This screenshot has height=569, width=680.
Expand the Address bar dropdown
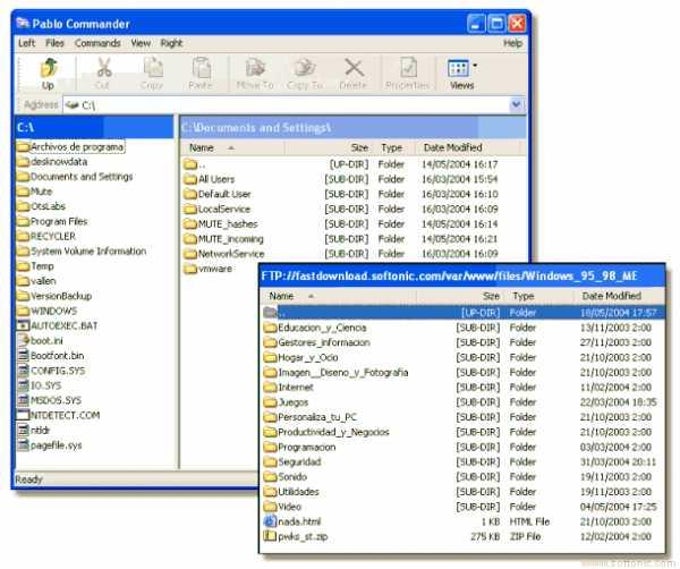tap(516, 105)
